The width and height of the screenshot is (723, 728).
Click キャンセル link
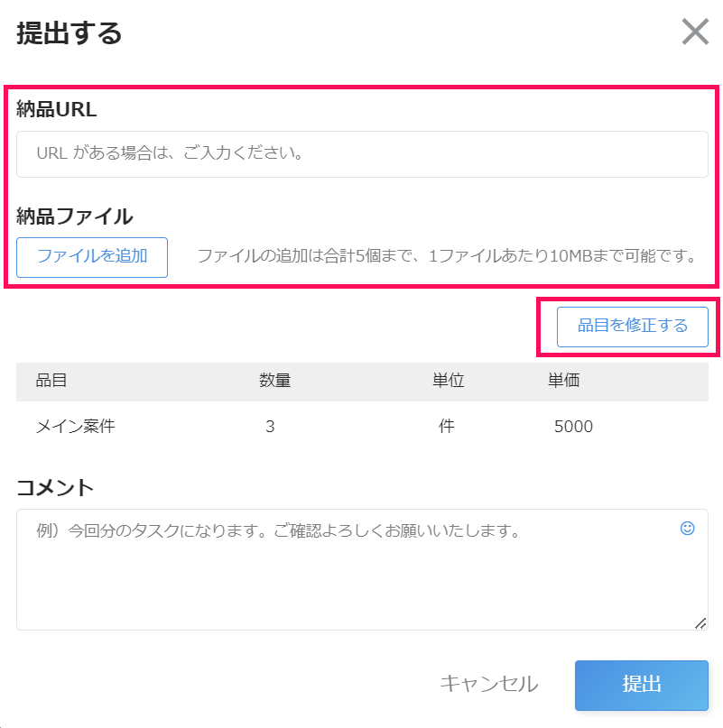tap(489, 684)
